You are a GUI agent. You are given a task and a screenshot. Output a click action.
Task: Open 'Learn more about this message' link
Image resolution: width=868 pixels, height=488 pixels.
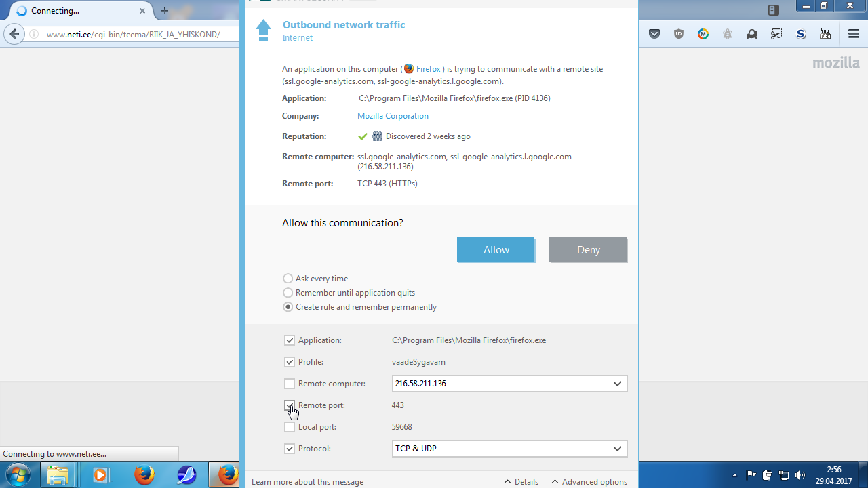[x=307, y=482]
